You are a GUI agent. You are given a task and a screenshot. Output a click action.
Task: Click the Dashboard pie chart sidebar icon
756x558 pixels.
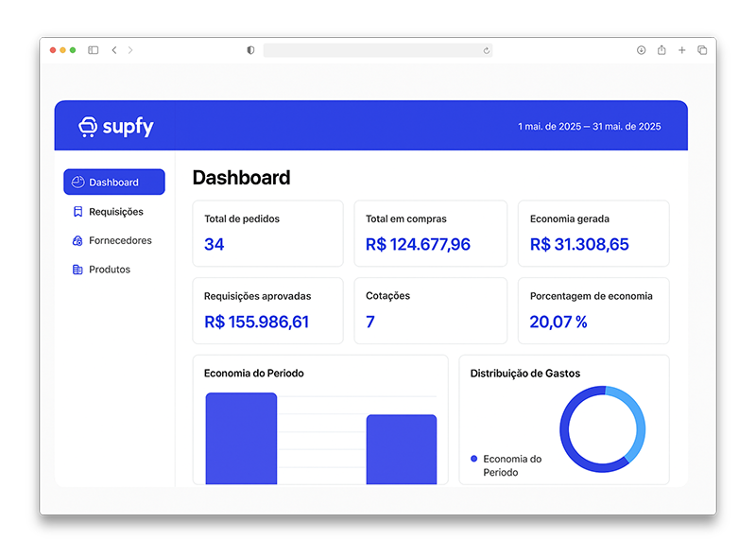[77, 183]
